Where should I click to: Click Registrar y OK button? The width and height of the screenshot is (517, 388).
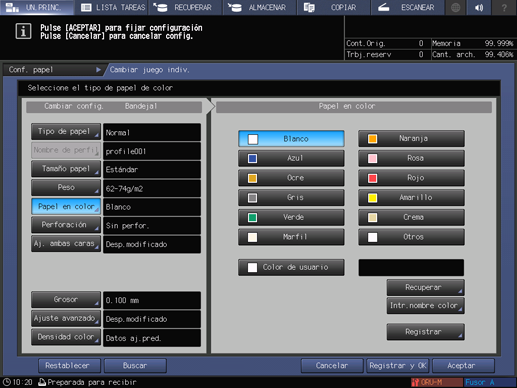tap(398, 366)
